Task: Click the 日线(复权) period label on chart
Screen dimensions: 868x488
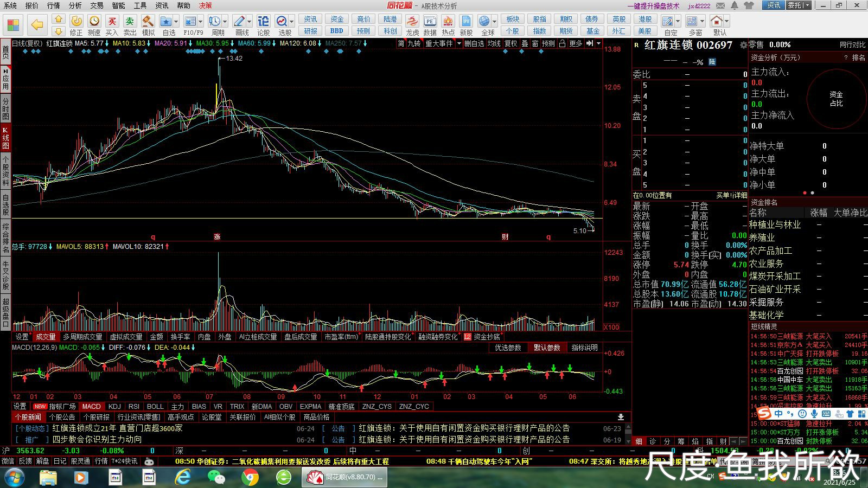Action: 27,43
